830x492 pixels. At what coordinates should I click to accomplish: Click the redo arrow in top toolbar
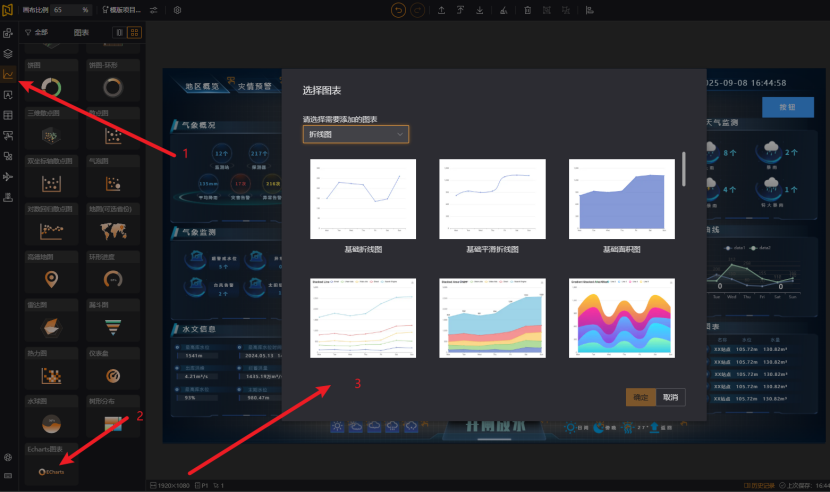coord(418,10)
